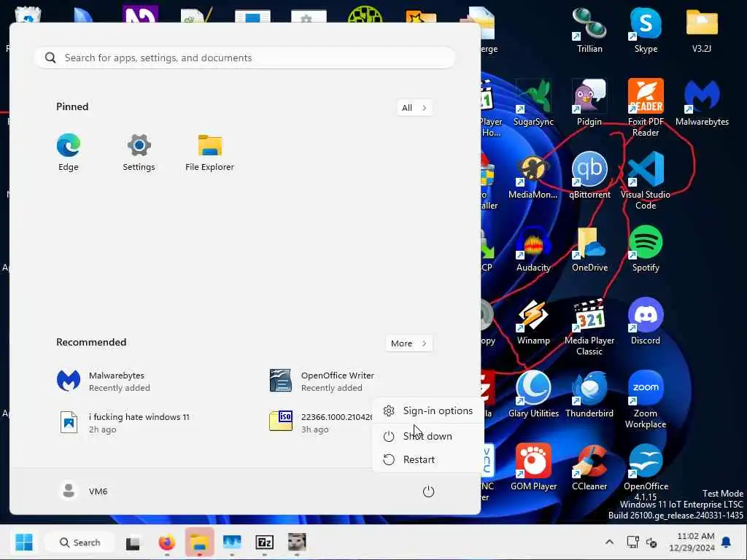The height and width of the screenshot is (560, 747).
Task: Open File Explorer from taskbar
Action: [199, 542]
